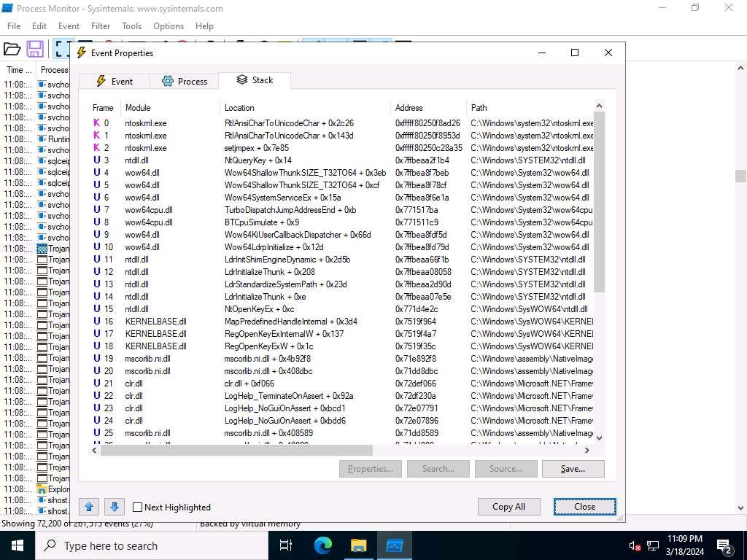Click the Open folder toolbar icon

pyautogui.click(x=12, y=49)
